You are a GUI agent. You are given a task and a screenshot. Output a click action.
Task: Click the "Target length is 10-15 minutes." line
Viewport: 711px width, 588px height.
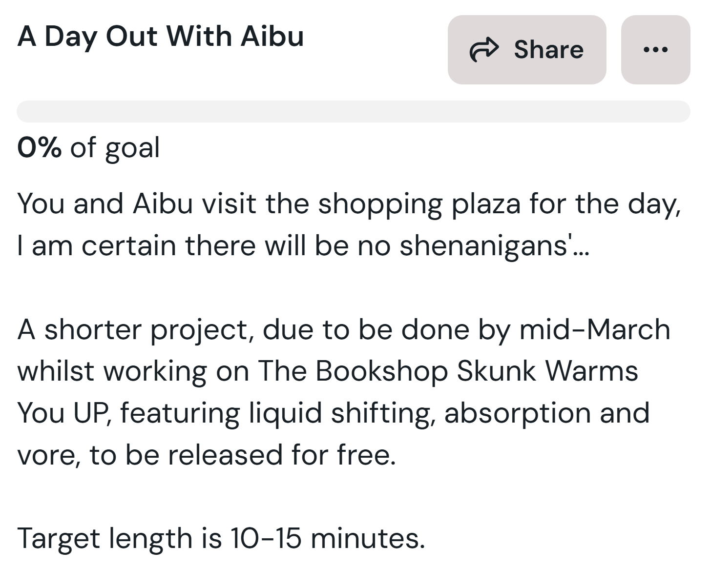221,538
